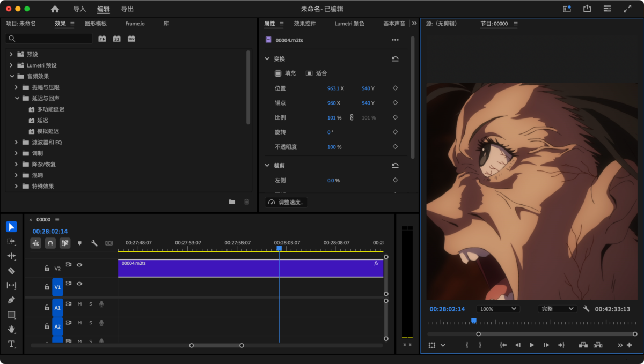Open Quick Export share icon
This screenshot has height=364, width=644.
[587, 9]
